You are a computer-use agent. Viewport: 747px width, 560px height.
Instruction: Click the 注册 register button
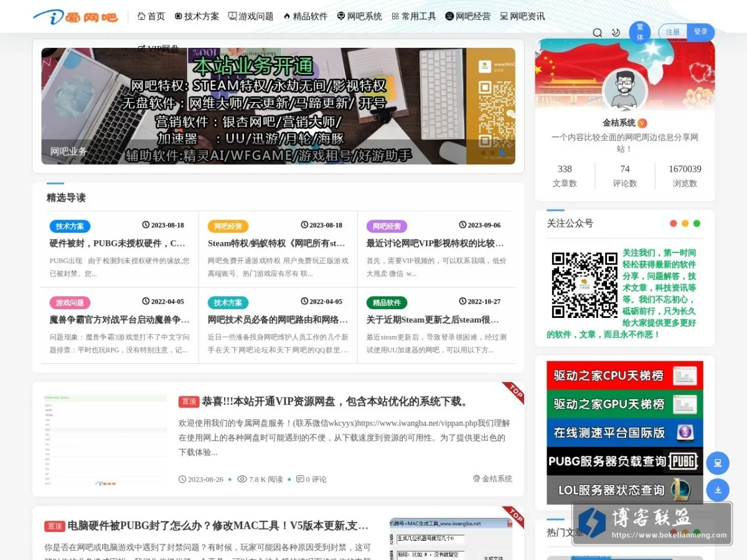673,32
